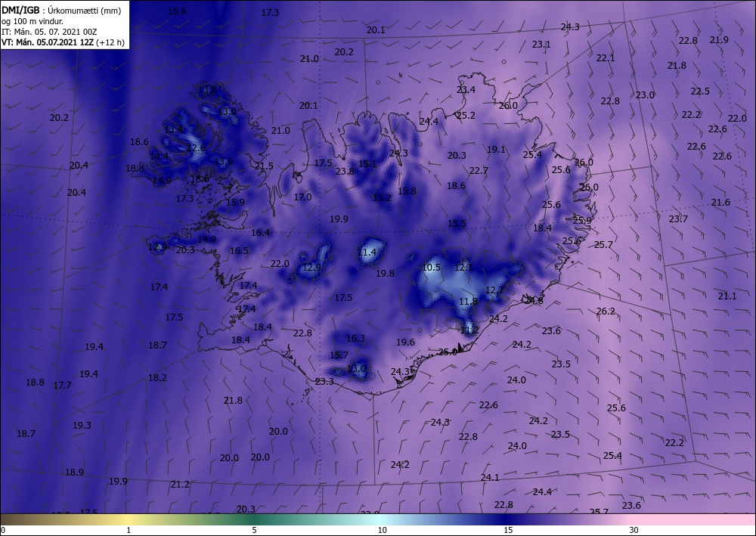Click the 'DMI/IGB : Úrkomumætti (mm)' title line

(62, 10)
